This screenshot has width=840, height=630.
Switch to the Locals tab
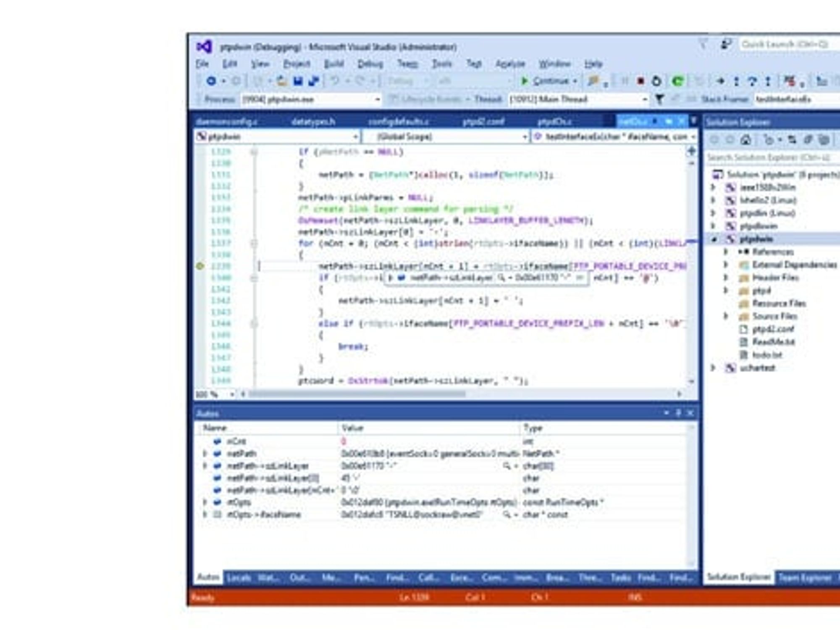pyautogui.click(x=238, y=578)
